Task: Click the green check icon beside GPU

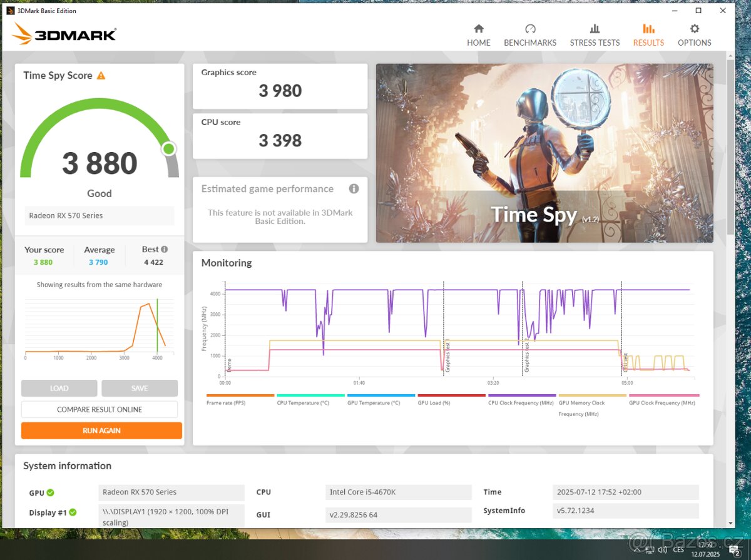Action: (50, 492)
